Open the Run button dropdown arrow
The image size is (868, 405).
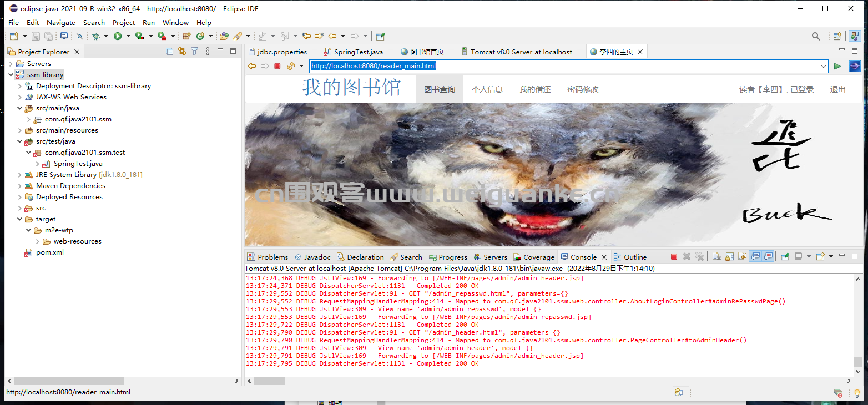tap(128, 36)
